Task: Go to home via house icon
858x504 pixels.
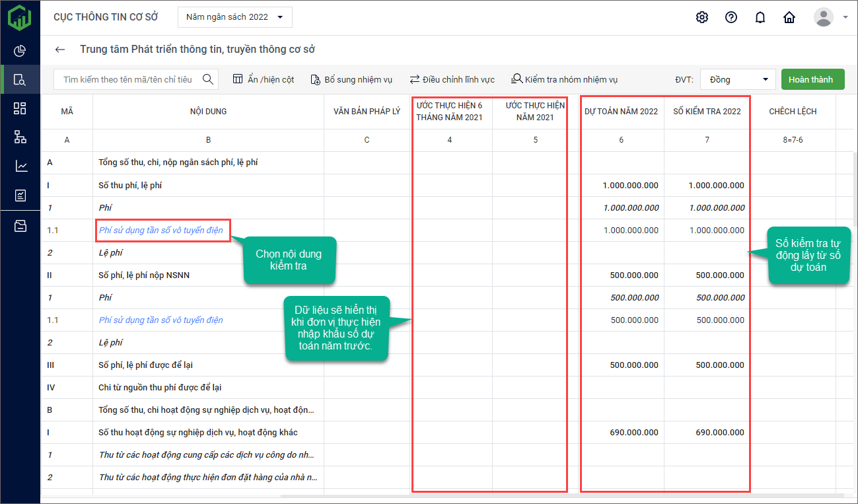Action: tap(789, 17)
